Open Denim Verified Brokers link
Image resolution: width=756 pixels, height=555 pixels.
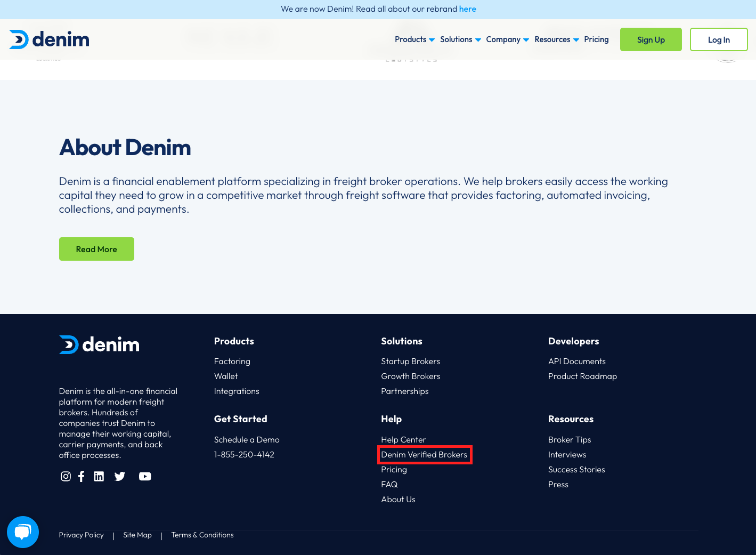424,455
